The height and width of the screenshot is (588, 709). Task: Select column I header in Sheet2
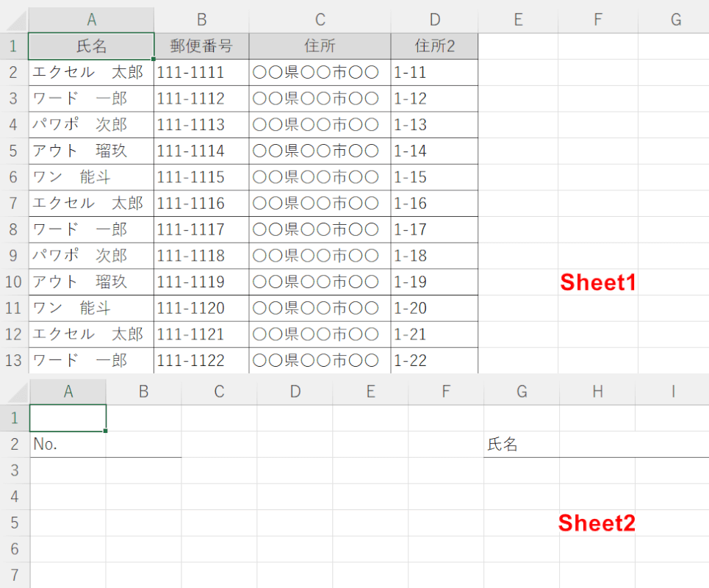point(672,392)
